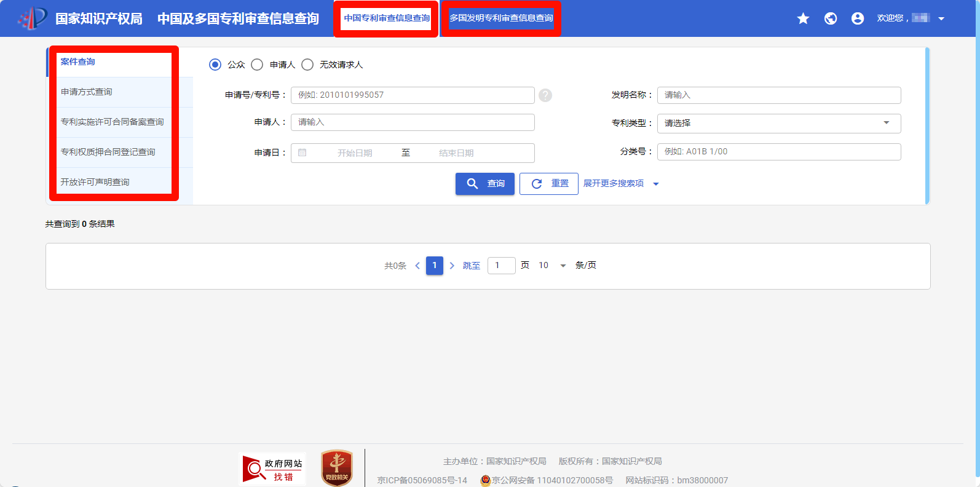The height and width of the screenshot is (487, 980).
Task: Select the 公众 radio button
Action: click(x=215, y=65)
